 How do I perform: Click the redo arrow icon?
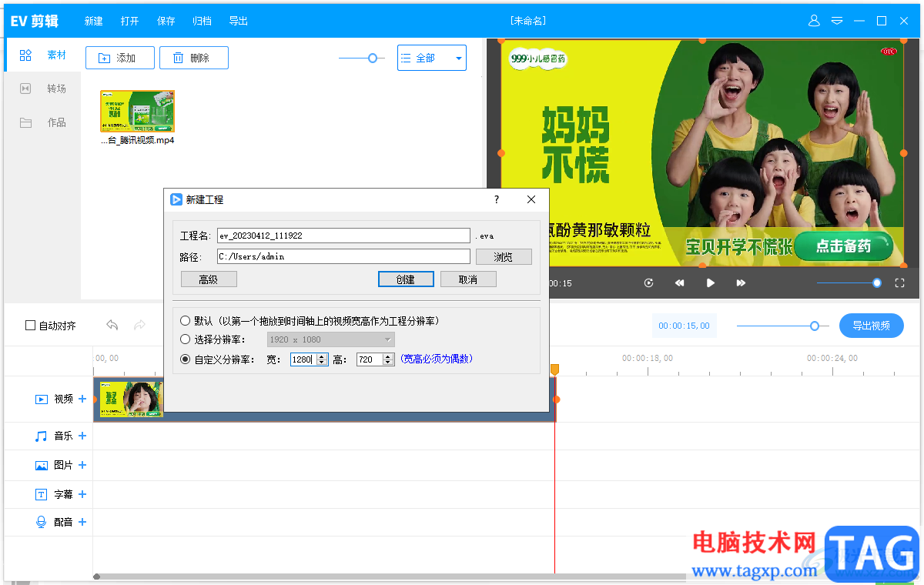[x=139, y=325]
